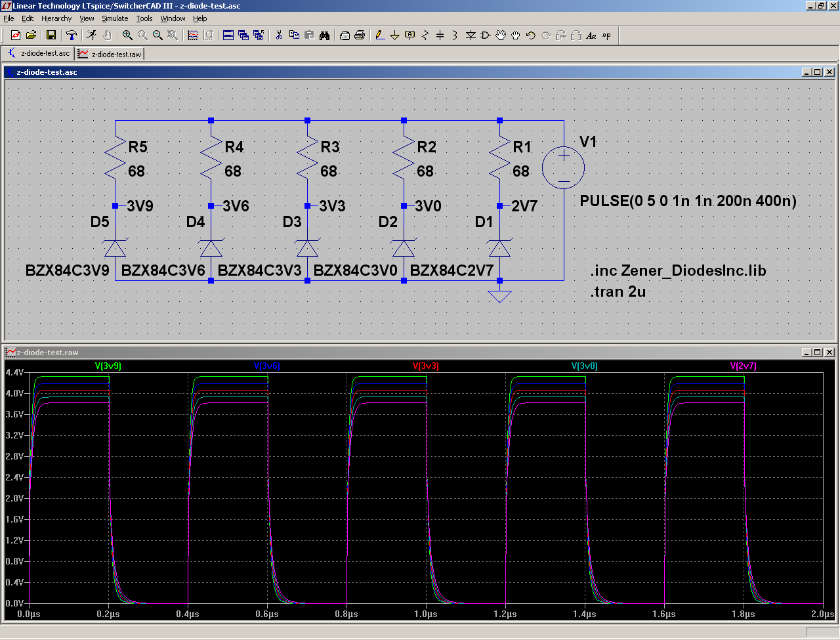The height and width of the screenshot is (640, 840).
Task: Select the V[3v9] trace label
Action: (x=108, y=366)
